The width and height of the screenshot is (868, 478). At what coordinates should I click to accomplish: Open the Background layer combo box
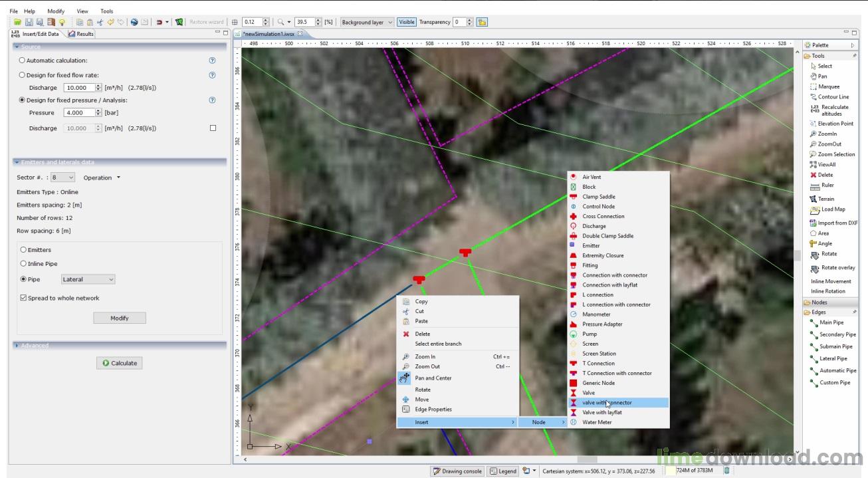point(367,22)
